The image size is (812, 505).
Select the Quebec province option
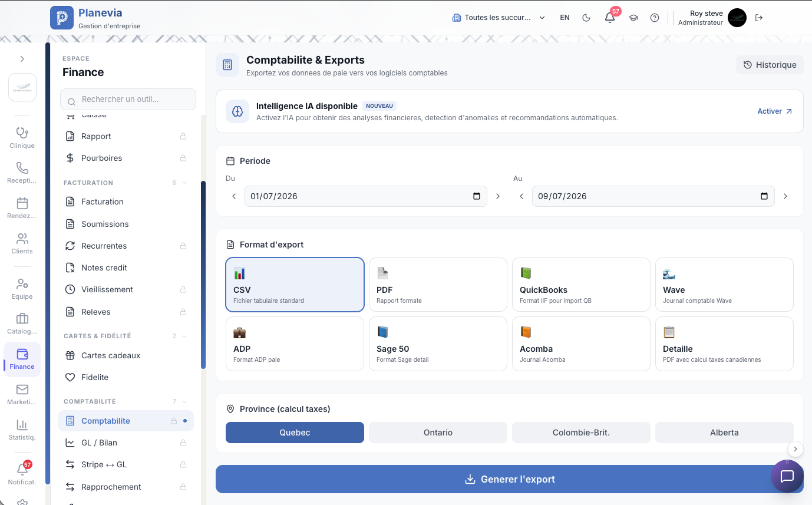(295, 433)
